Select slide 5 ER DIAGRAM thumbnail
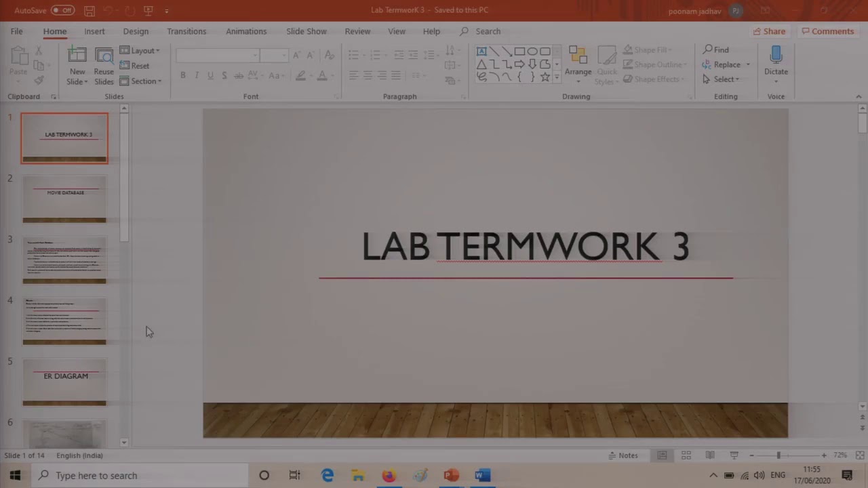The width and height of the screenshot is (868, 488). (64, 382)
